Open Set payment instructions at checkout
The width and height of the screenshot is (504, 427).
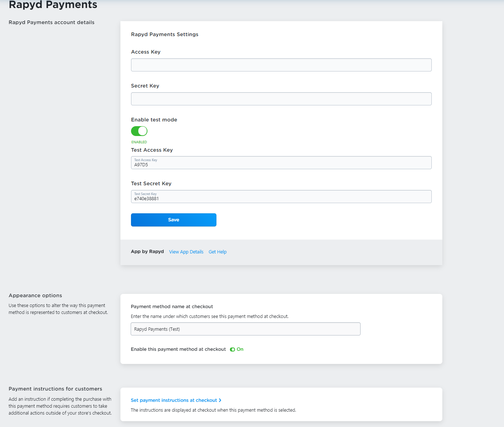174,400
